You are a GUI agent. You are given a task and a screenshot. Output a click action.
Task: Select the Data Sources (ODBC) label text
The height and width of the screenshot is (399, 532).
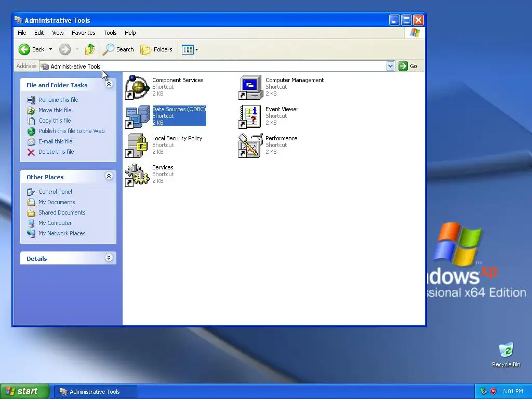pyautogui.click(x=179, y=109)
